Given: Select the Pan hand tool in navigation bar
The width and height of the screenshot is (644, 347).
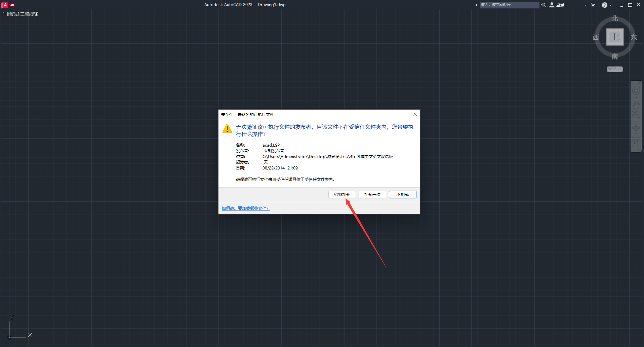Looking at the screenshot, I should [x=636, y=105].
